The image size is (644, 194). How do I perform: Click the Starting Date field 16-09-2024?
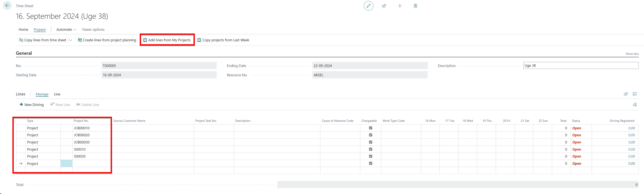point(159,75)
